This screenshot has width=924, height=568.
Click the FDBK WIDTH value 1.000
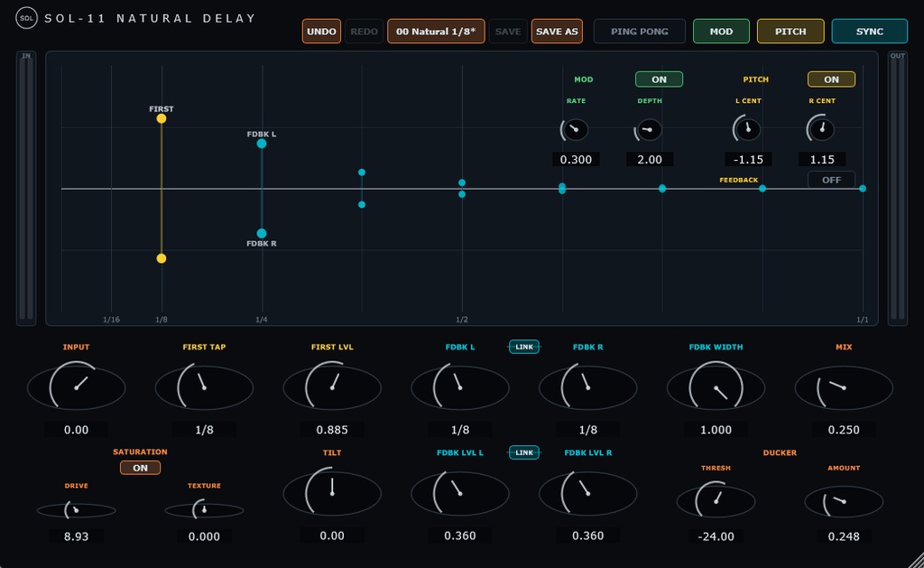[716, 430]
